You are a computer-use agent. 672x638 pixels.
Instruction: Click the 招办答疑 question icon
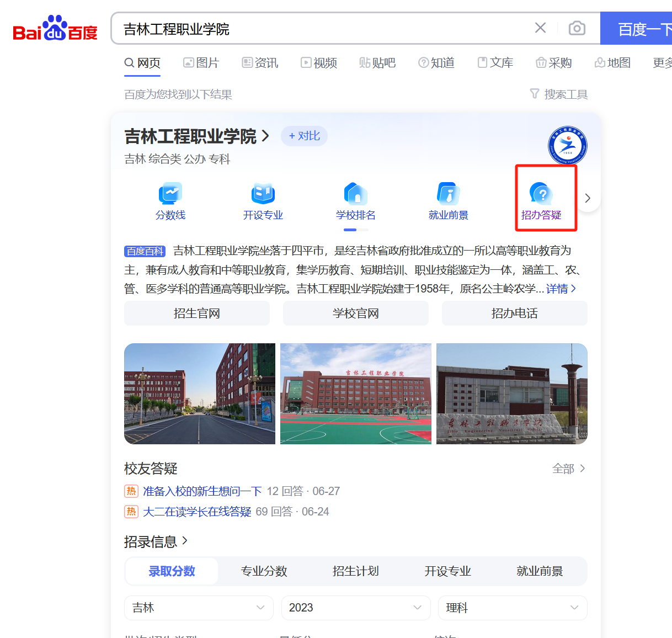541,194
